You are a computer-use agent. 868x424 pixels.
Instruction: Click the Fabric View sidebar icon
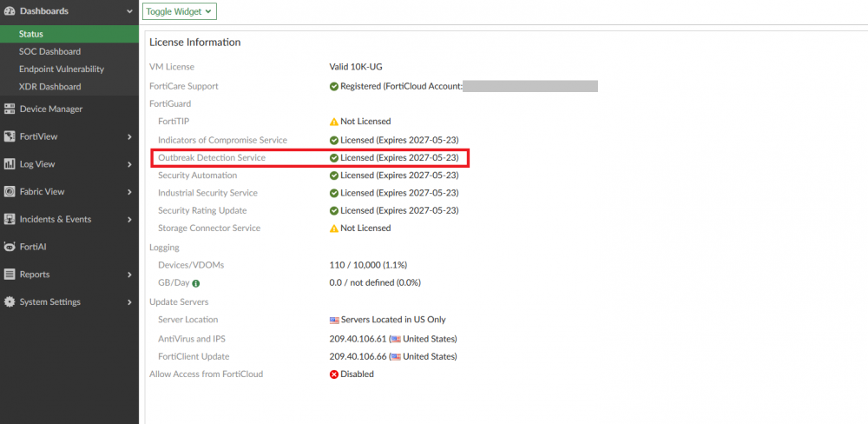9,192
